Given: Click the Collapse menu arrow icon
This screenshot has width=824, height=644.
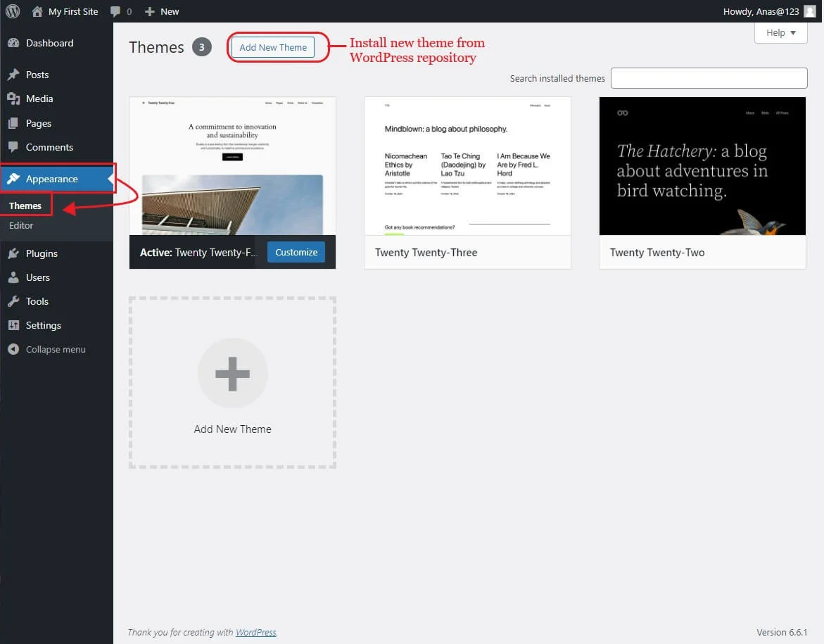Looking at the screenshot, I should point(13,349).
